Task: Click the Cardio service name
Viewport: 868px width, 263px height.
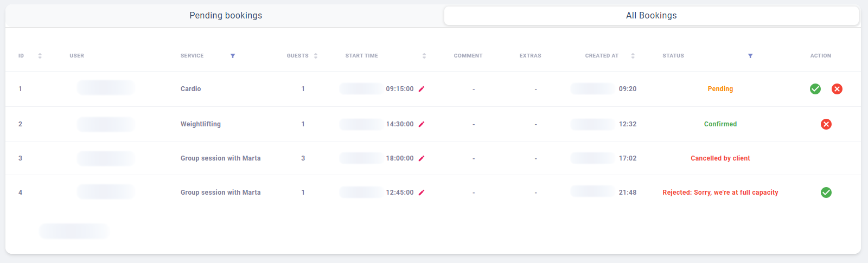Action: (190, 89)
